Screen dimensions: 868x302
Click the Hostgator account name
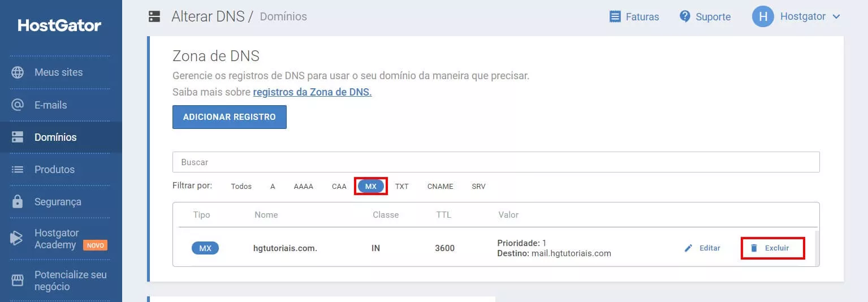click(x=803, y=16)
